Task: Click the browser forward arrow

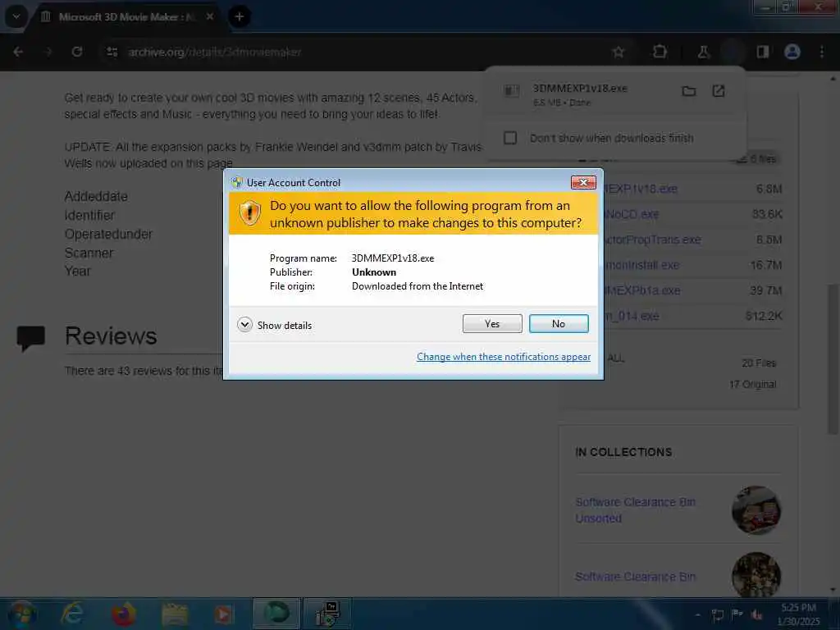Action: tap(48, 52)
